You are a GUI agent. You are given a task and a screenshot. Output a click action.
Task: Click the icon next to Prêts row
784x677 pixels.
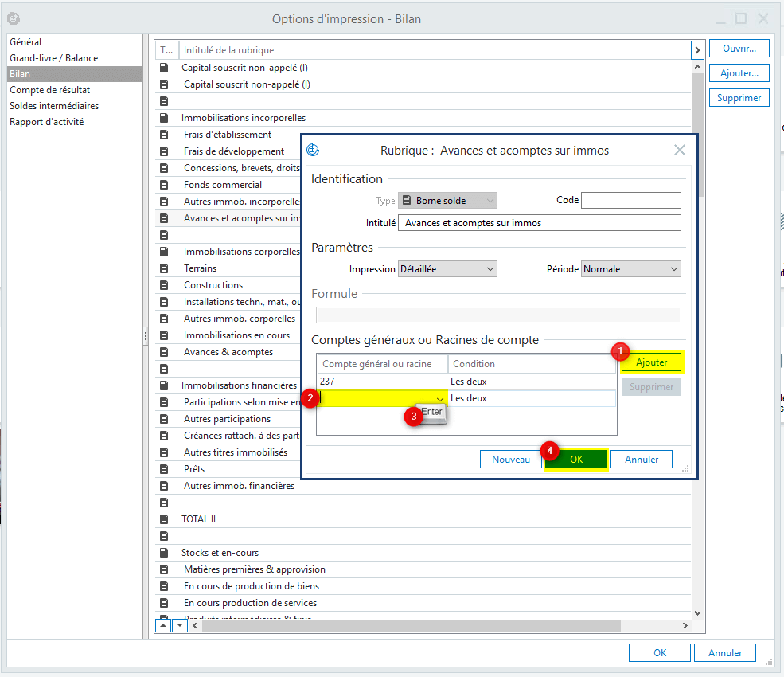pyautogui.click(x=164, y=469)
